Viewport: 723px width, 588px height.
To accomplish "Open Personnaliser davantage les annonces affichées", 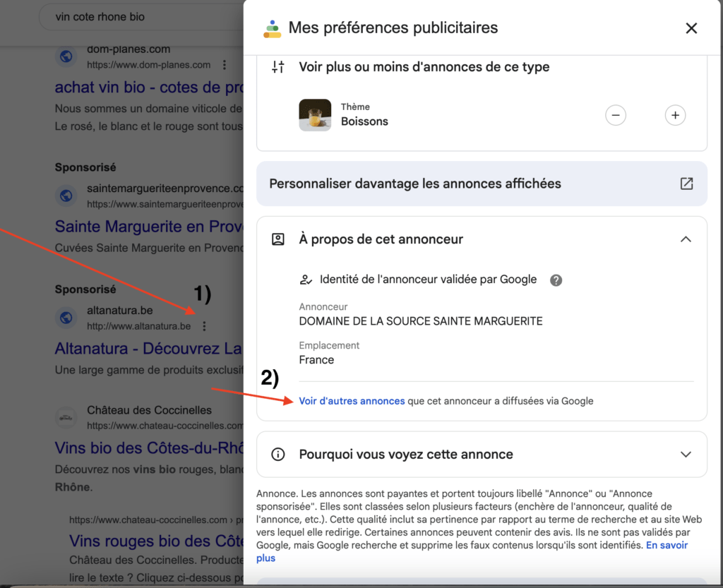I will (x=415, y=184).
